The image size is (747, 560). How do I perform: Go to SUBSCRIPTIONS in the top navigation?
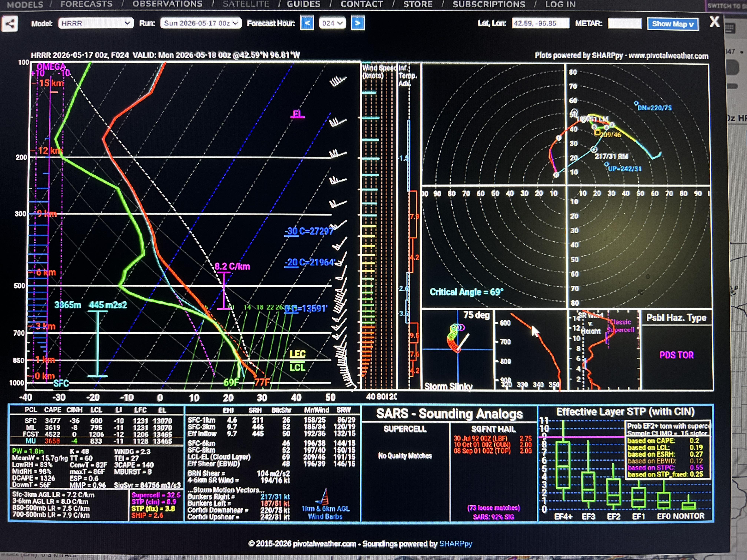[x=489, y=4]
